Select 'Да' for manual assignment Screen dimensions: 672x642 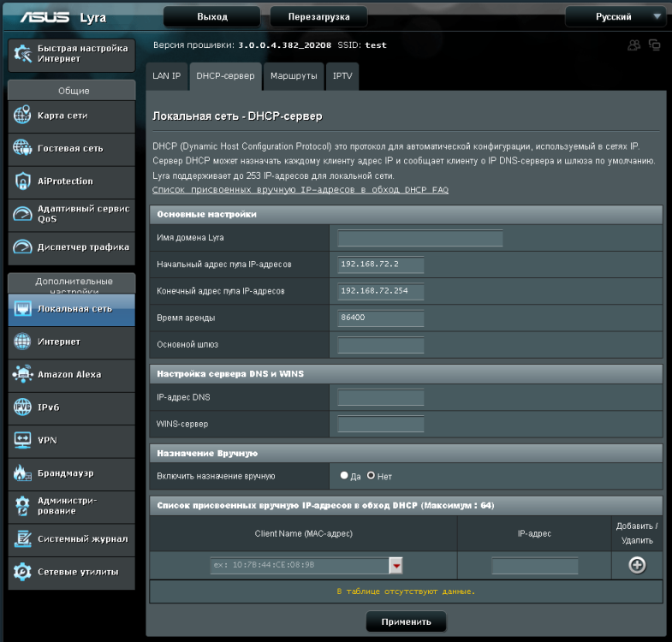click(344, 475)
